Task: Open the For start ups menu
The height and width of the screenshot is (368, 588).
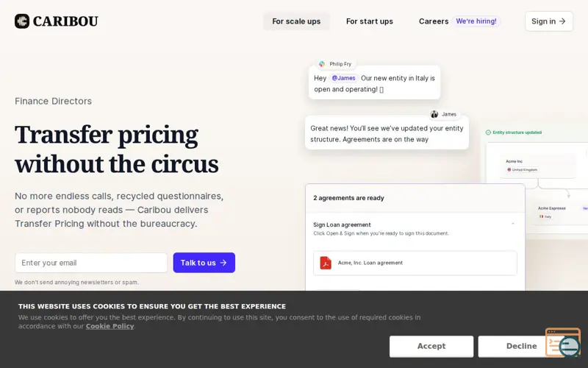Action: [370, 21]
